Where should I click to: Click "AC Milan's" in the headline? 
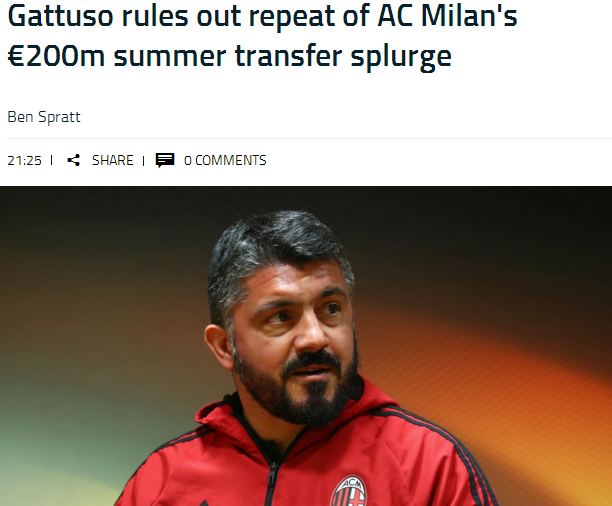point(447,16)
